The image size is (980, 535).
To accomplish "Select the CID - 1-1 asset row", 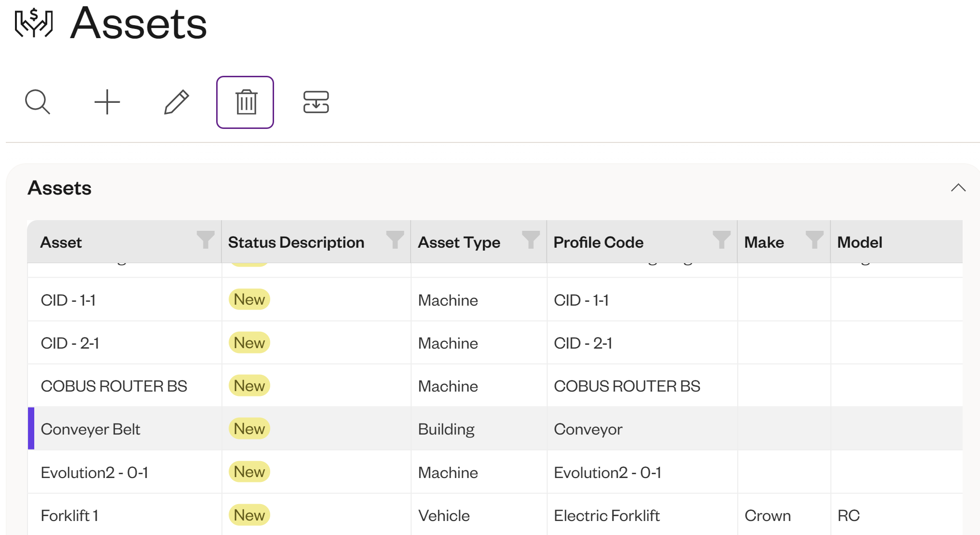I will pyautogui.click(x=69, y=299).
